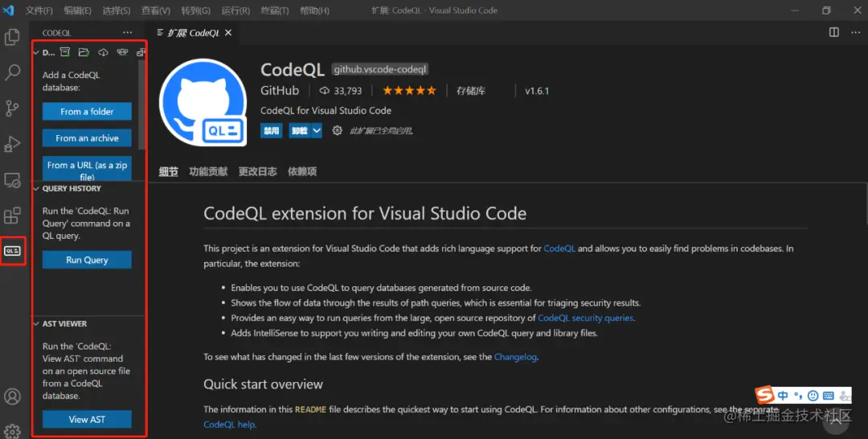The width and height of the screenshot is (868, 439).
Task: Click the 卸载 uninstall button
Action: tap(300, 130)
